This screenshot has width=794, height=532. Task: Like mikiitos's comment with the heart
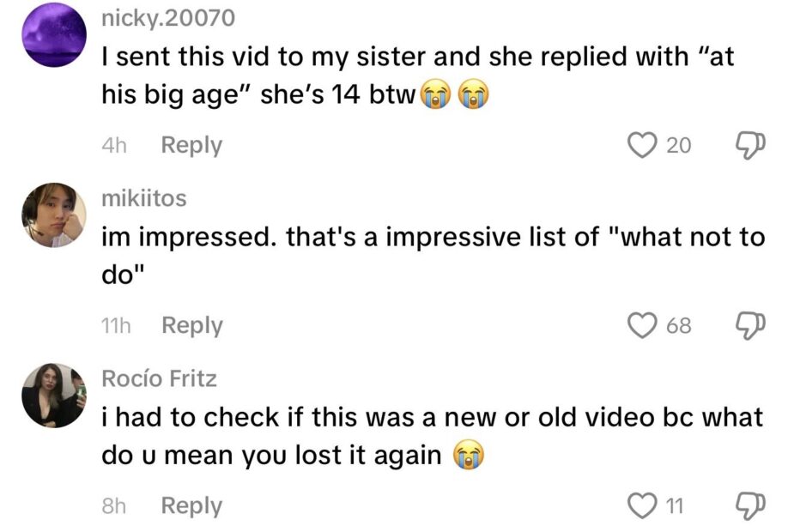641,326
